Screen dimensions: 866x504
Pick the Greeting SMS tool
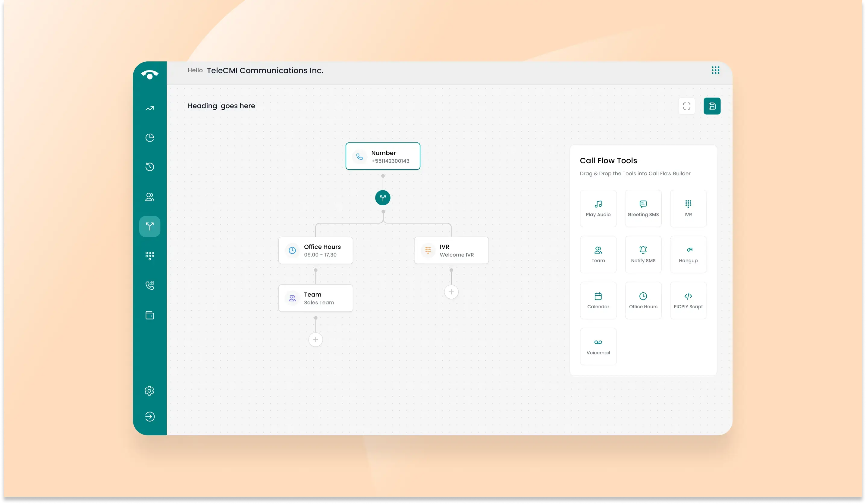pos(643,208)
